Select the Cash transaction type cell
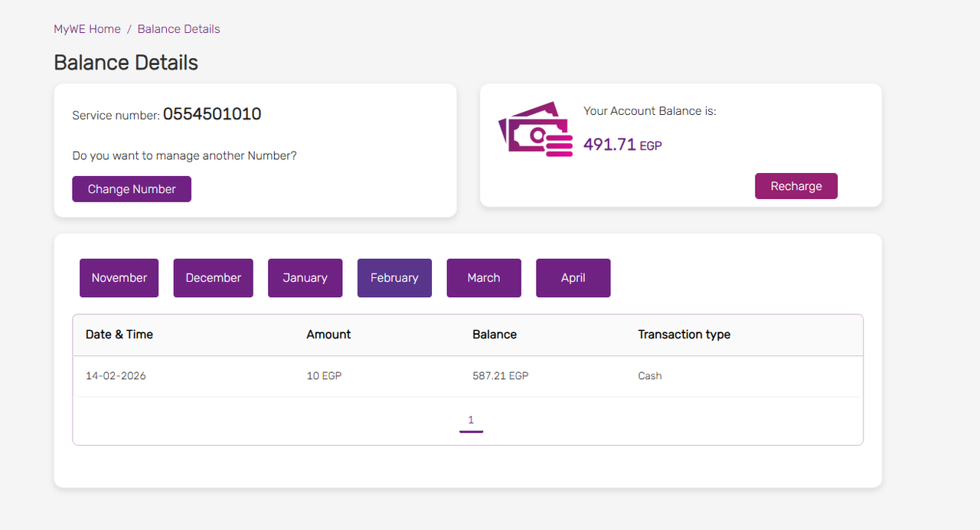 [650, 376]
